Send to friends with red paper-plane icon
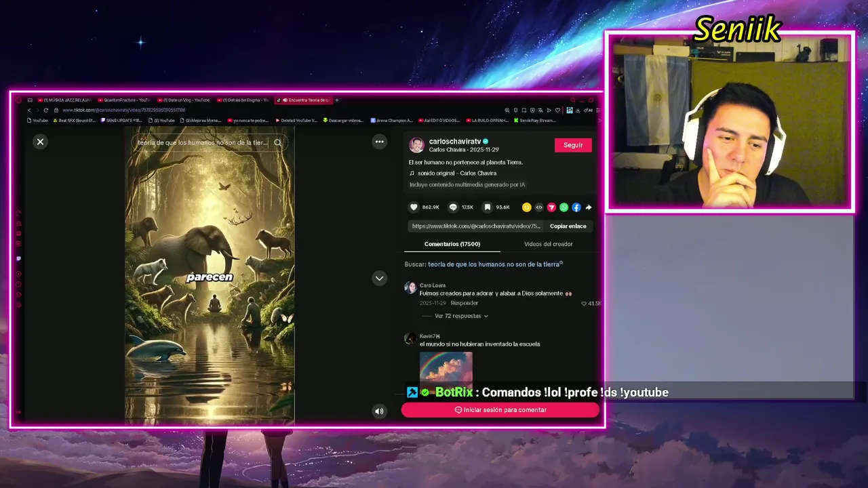 tap(551, 207)
